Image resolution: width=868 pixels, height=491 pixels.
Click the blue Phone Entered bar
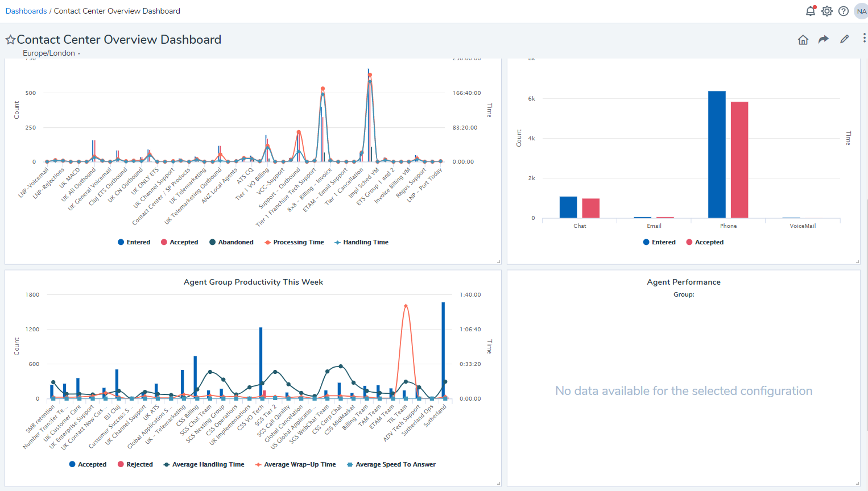pos(717,155)
